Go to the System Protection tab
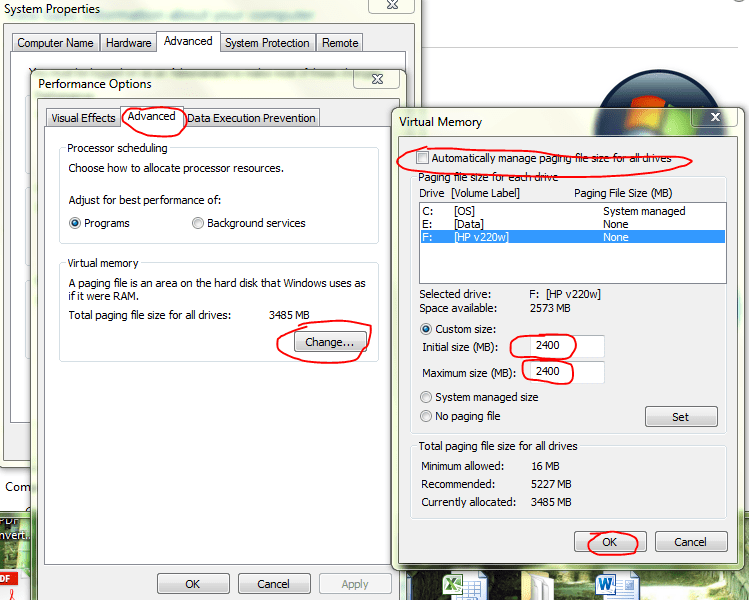 [x=268, y=43]
